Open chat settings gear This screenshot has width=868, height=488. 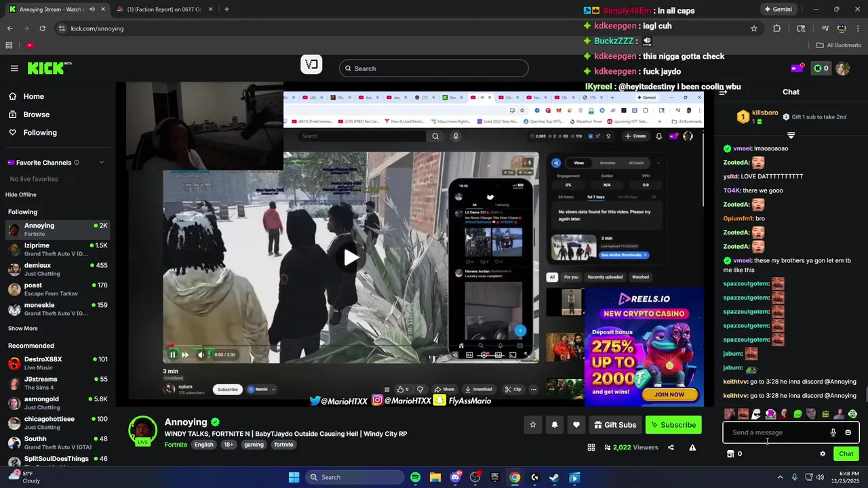tap(823, 454)
